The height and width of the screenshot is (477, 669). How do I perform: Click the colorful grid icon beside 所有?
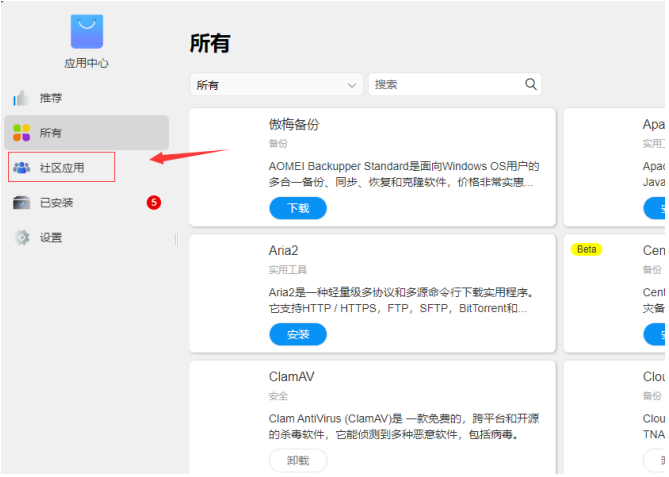(21, 133)
